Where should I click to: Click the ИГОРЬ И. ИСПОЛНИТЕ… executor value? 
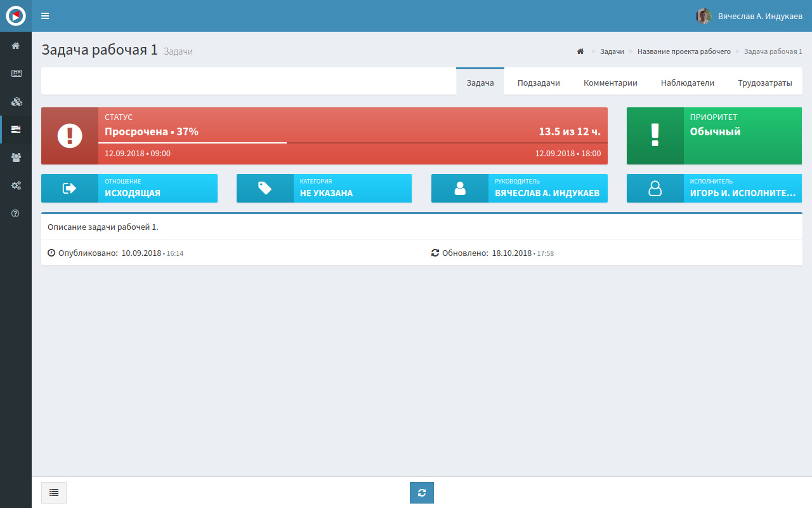(743, 193)
